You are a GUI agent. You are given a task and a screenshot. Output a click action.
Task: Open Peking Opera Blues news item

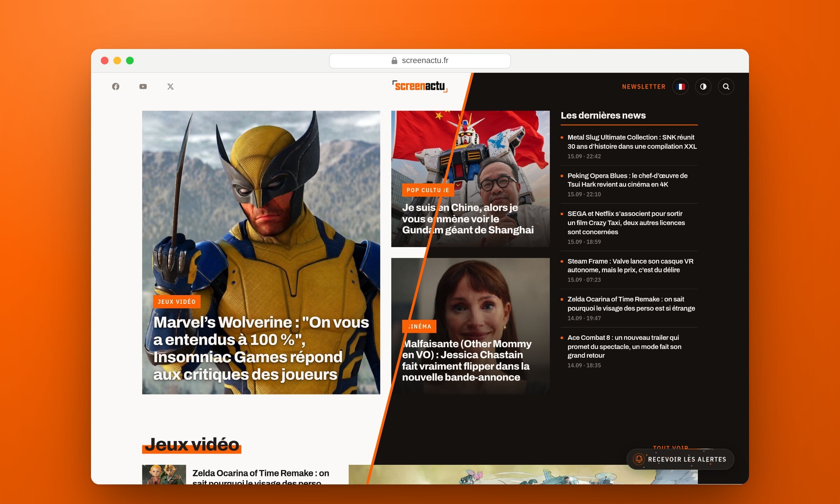point(627,180)
